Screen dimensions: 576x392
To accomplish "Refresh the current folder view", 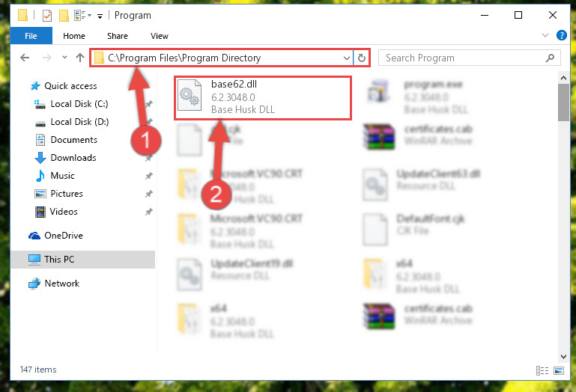I will (362, 58).
